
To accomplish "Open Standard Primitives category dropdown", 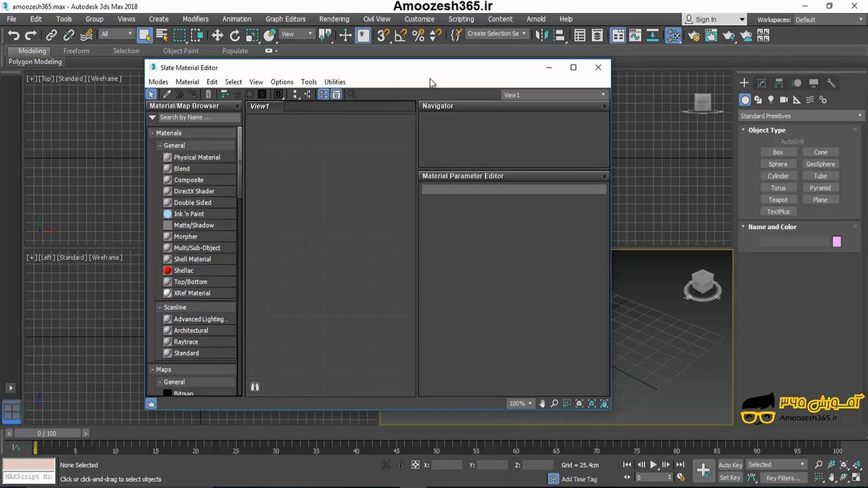I will click(801, 116).
